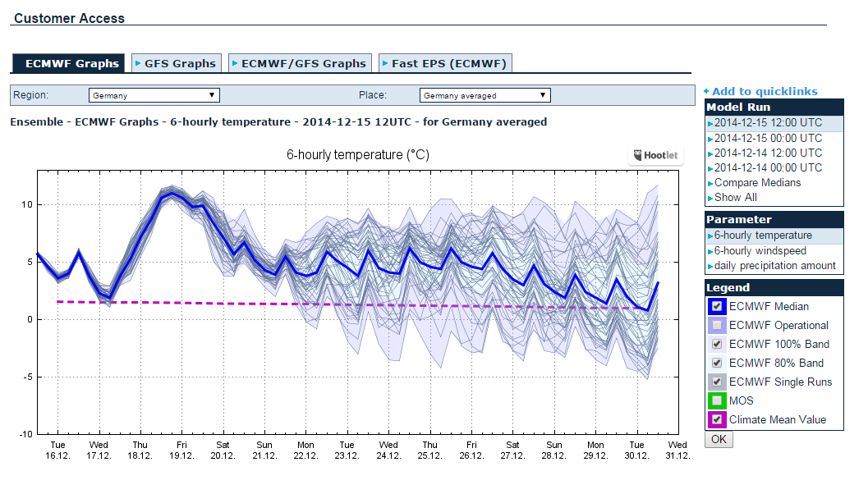The width and height of the screenshot is (868, 494).
Task: Open the ECMWF Graphs tab
Action: pyautogui.click(x=68, y=63)
